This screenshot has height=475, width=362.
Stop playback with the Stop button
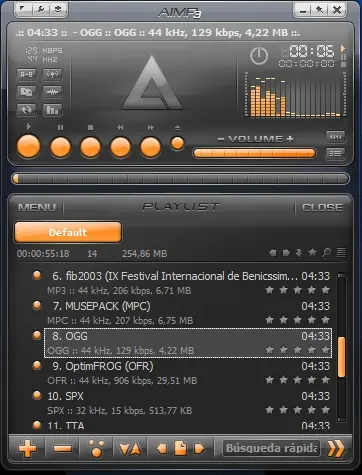(90, 147)
